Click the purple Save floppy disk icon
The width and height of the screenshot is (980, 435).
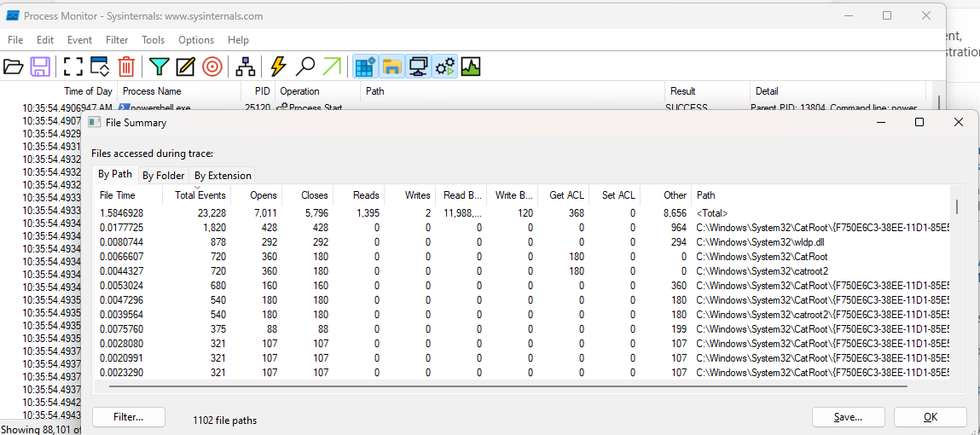pos(40,67)
